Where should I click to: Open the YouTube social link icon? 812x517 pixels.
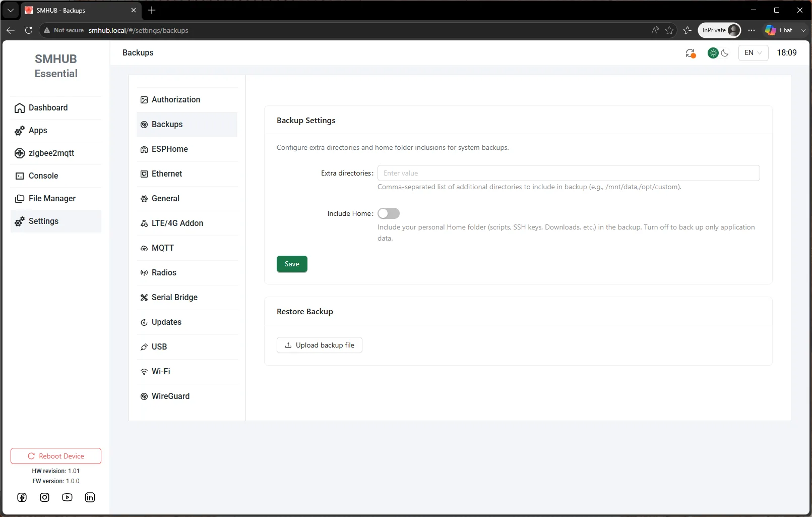(67, 497)
